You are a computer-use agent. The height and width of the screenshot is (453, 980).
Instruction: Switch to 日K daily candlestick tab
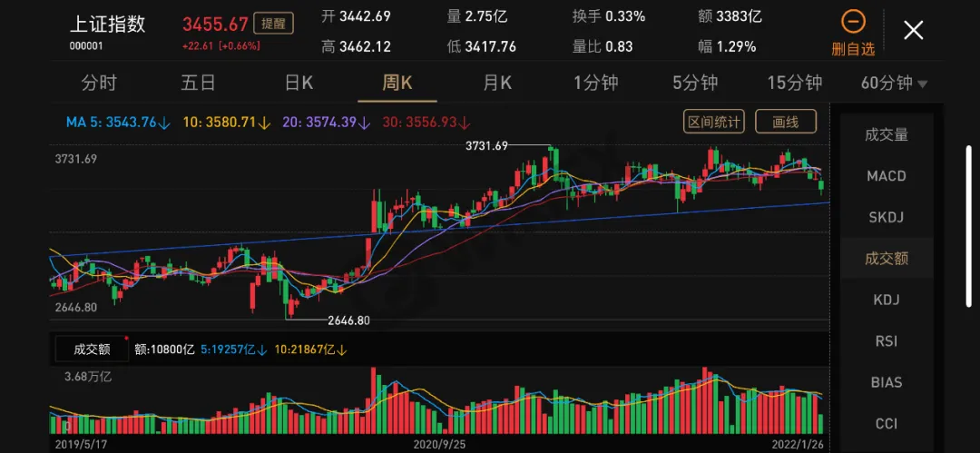(x=299, y=84)
